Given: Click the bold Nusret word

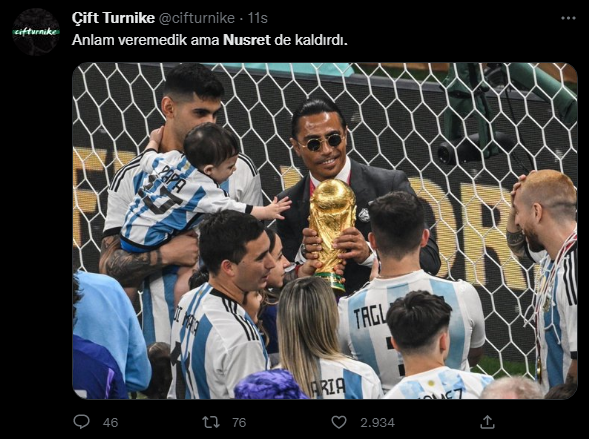Looking at the screenshot, I should pyautogui.click(x=247, y=40).
